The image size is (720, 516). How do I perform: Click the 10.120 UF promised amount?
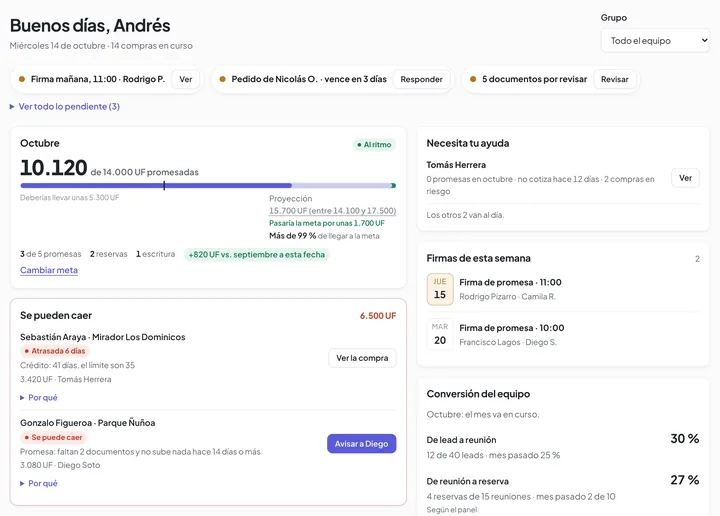(54, 168)
